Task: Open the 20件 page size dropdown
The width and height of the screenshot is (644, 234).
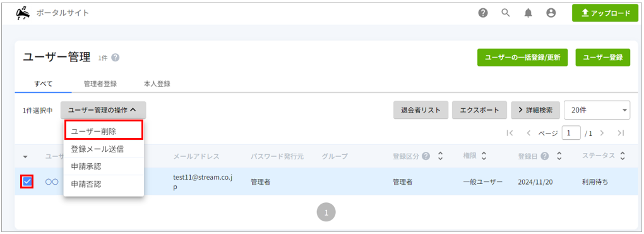Action: coord(597,110)
